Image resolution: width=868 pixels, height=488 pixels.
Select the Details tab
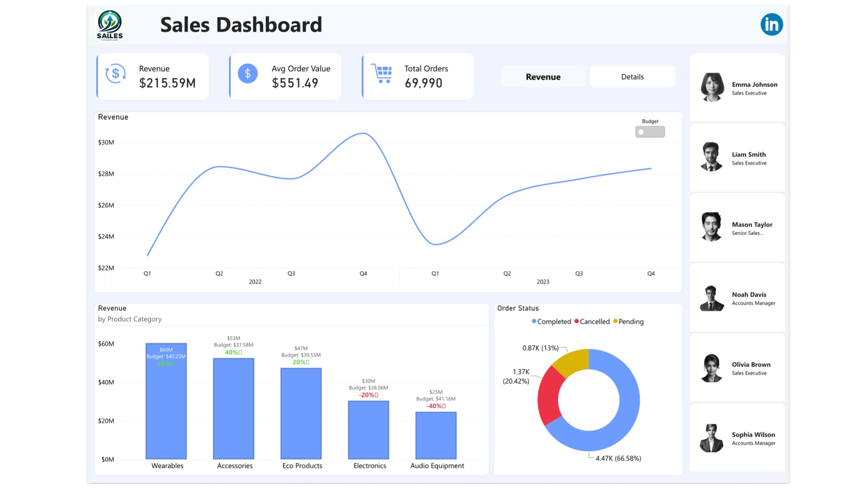[632, 76]
